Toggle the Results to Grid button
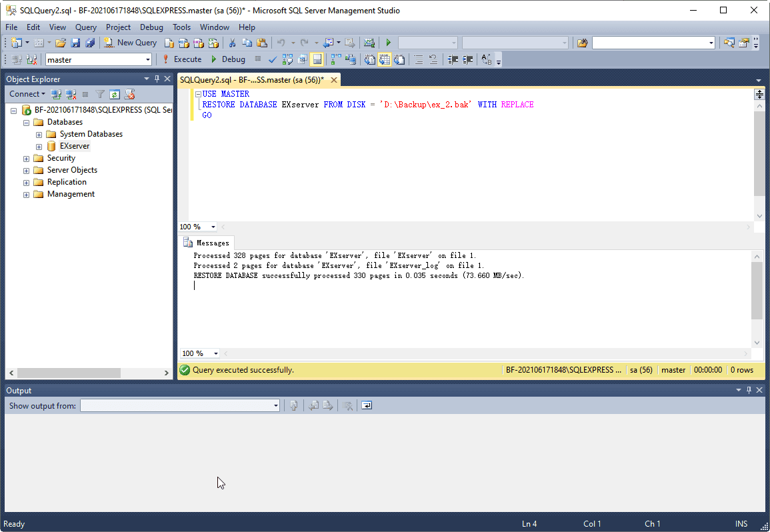 [x=385, y=59]
